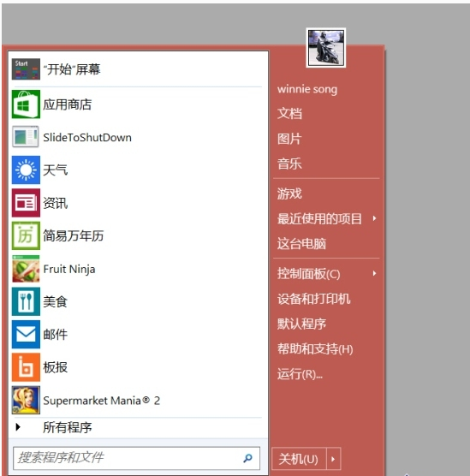Screen dimensions: 470x476
Task: Open winnie song user folder
Action: tap(307, 89)
